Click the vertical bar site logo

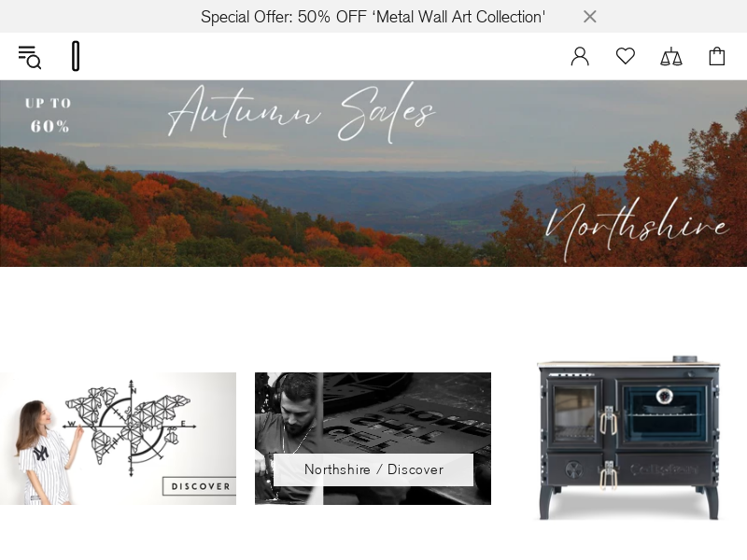76,56
